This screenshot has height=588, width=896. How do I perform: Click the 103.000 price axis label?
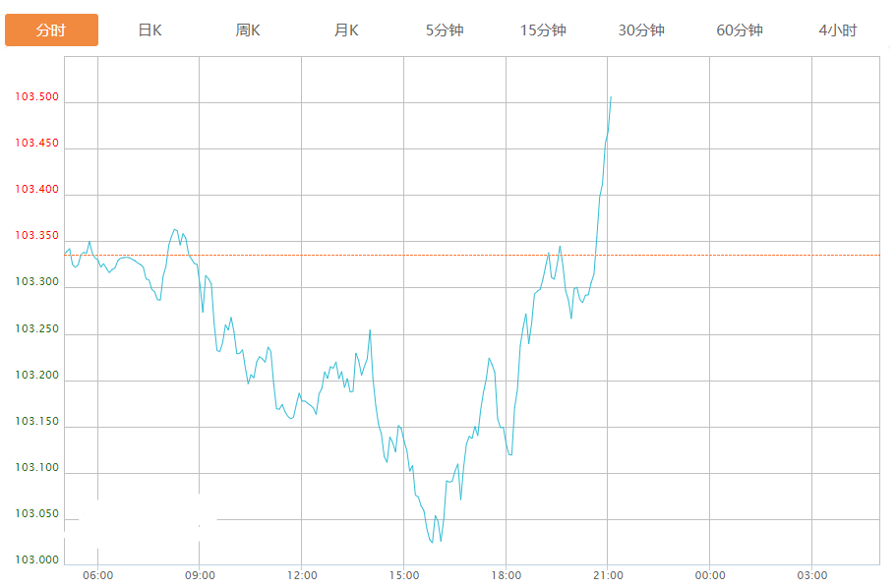tap(36, 560)
